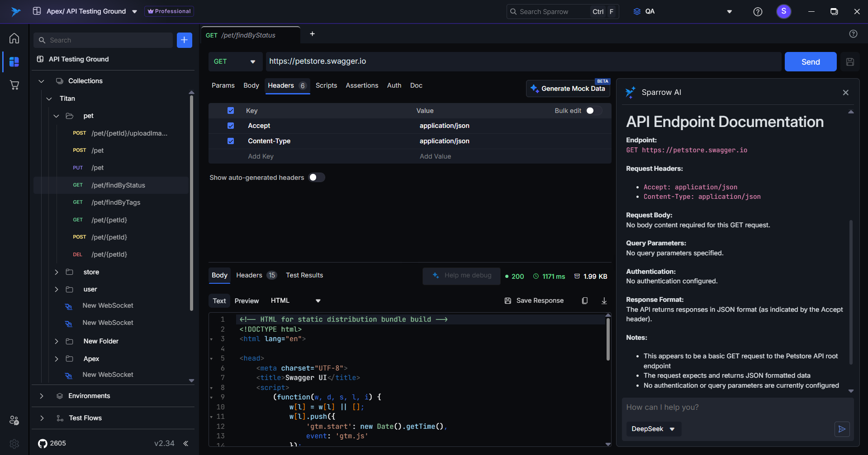
Task: Expand the store folder
Action: [57, 272]
